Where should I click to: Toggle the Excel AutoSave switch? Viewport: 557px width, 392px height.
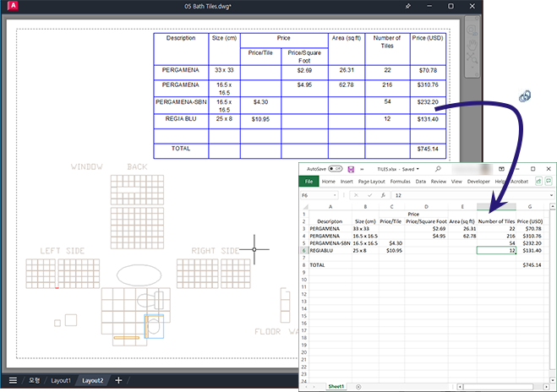tap(335, 169)
